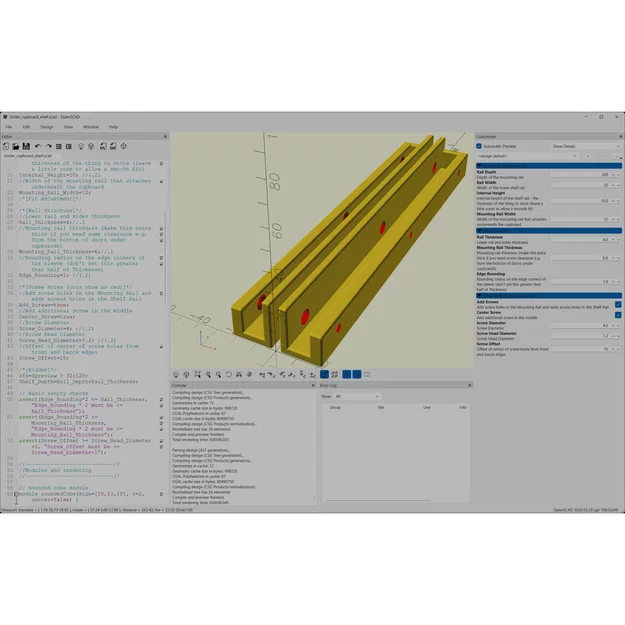625x625 pixels.
Task: Click the Unindent icon in editor toolbar
Action: [x=59, y=146]
